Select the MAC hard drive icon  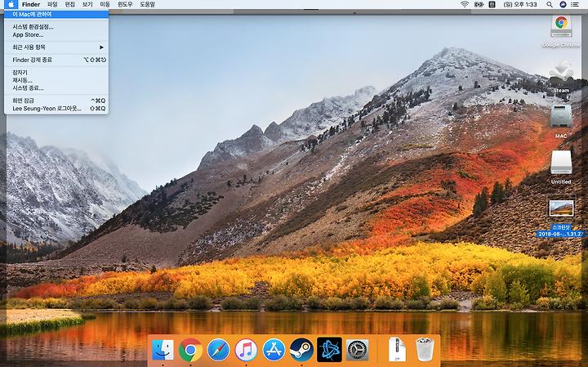[561, 116]
